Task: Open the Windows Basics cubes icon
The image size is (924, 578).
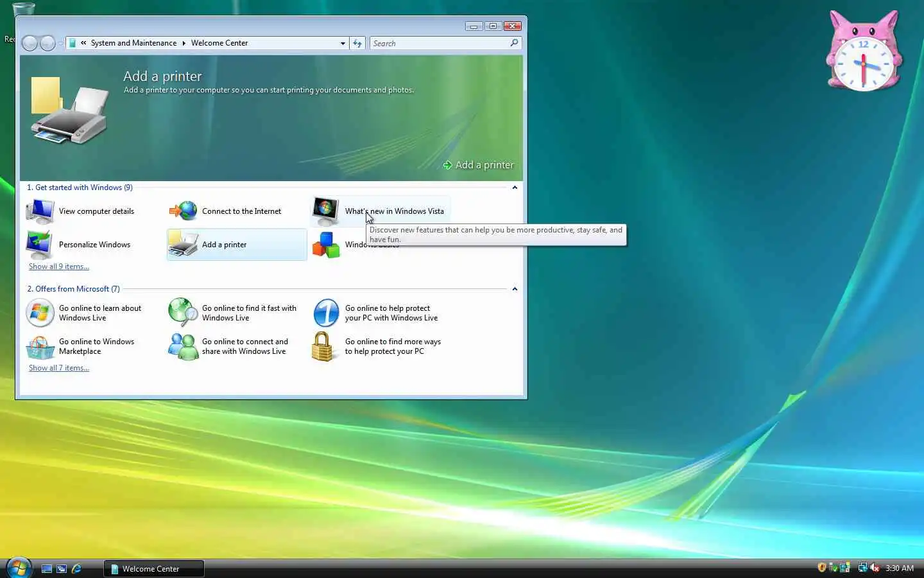Action: click(x=326, y=245)
